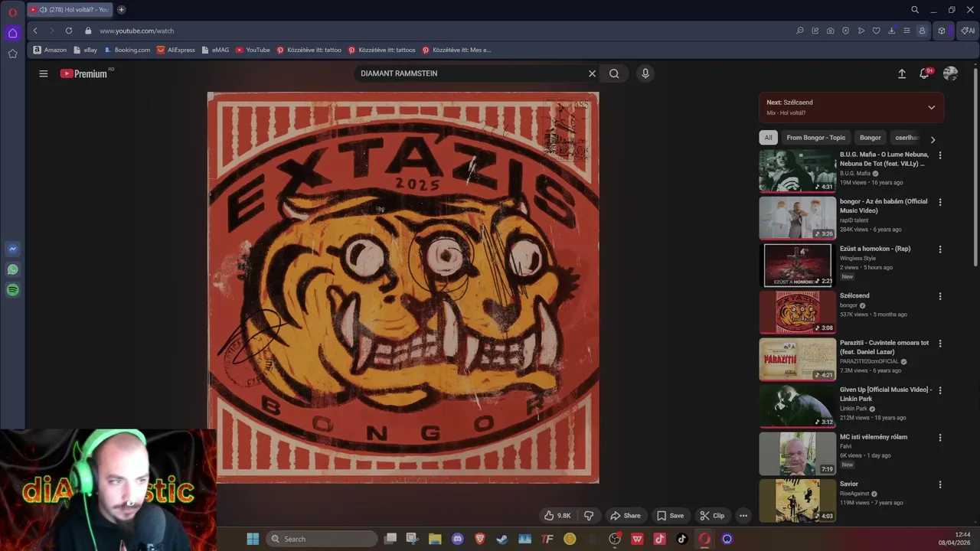980x551 pixels.
Task: Open the Ezüst a homokon - (Rap) title
Action: 875,249
